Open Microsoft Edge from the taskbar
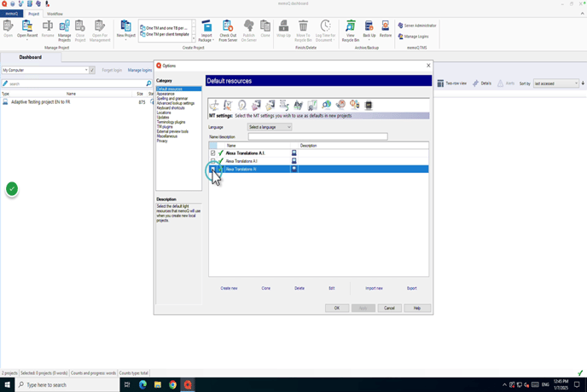587x392 pixels. pyautogui.click(x=142, y=384)
